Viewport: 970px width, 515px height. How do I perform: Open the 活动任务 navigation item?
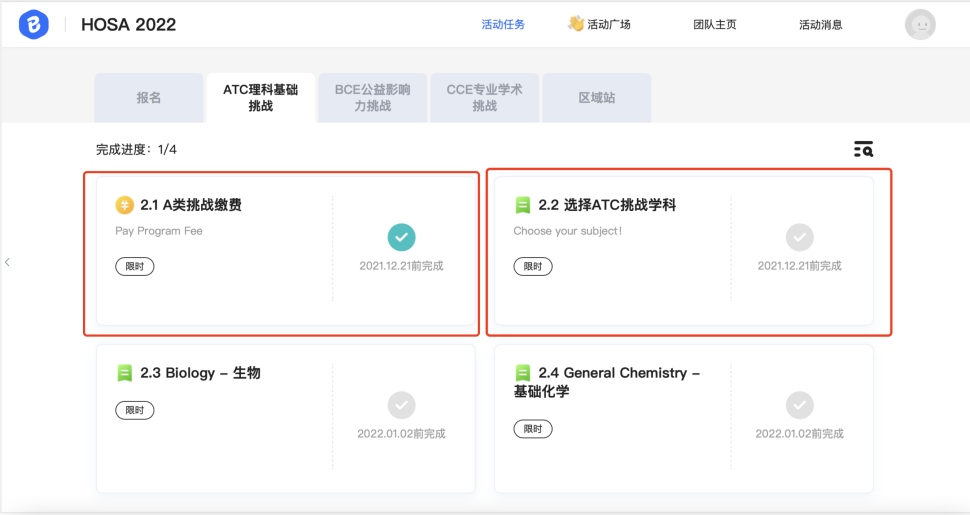point(503,25)
